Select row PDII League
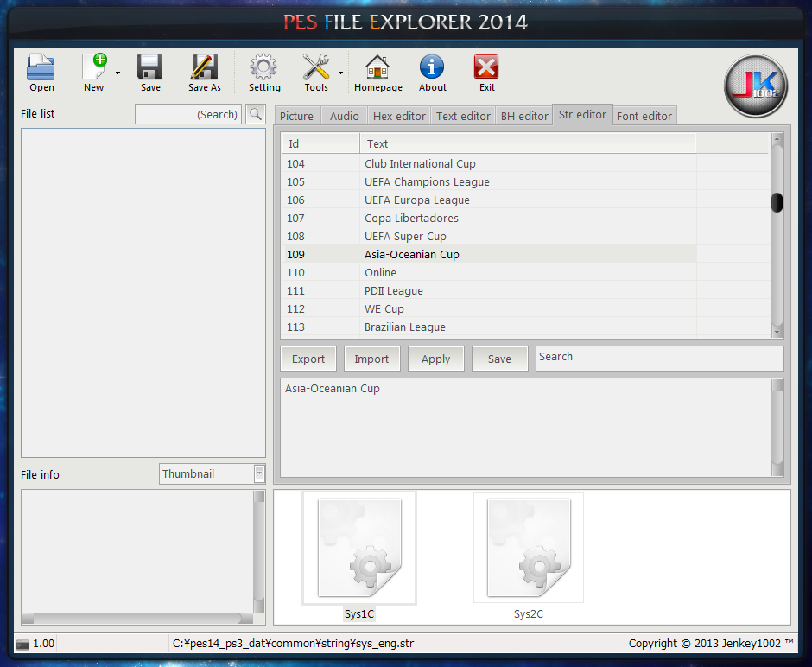This screenshot has width=812, height=667. pos(489,290)
